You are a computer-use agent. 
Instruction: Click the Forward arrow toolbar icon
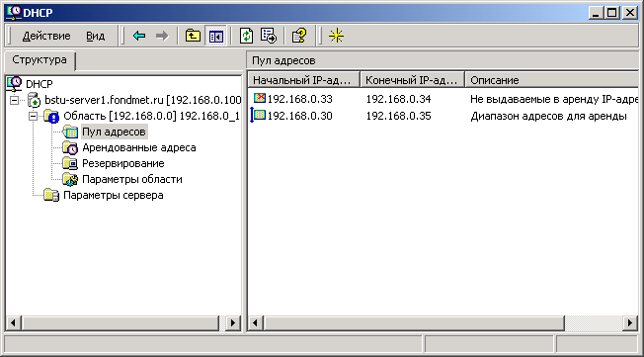tap(162, 37)
